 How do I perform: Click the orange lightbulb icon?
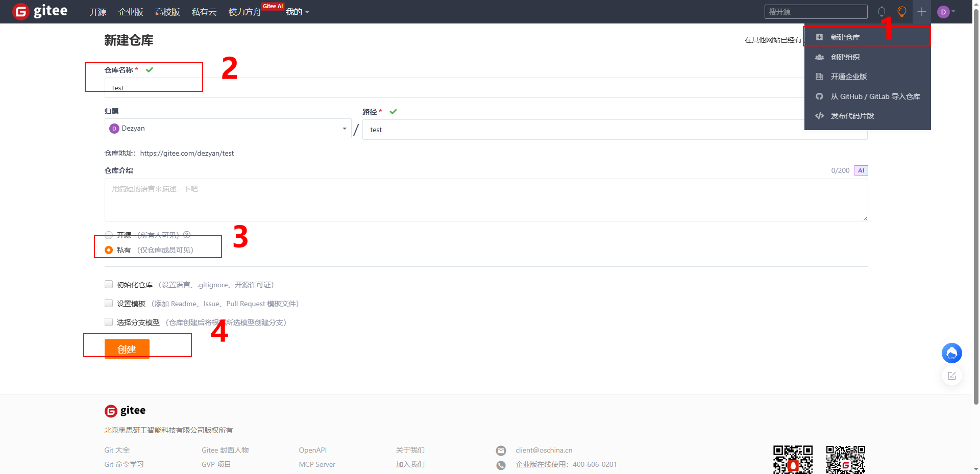pyautogui.click(x=902, y=12)
